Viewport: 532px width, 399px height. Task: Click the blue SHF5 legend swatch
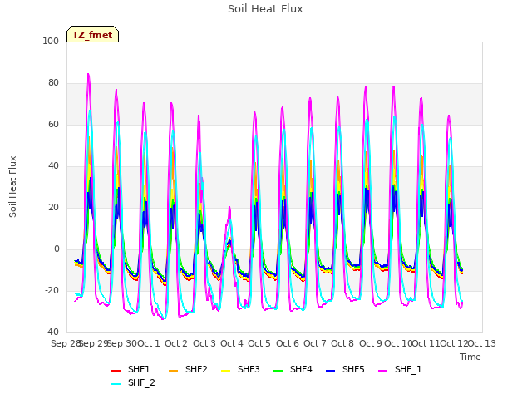(x=331, y=371)
